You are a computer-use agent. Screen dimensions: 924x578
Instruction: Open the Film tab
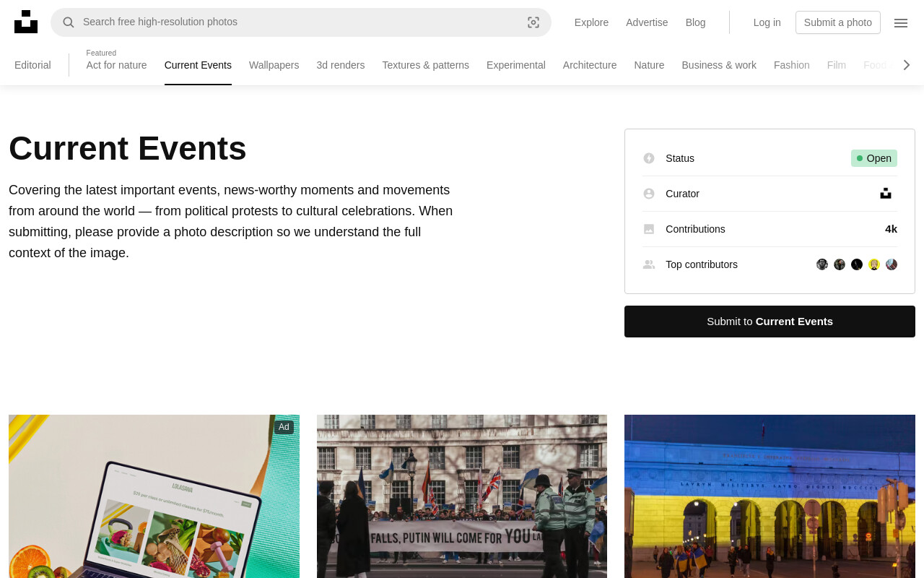coord(836,65)
